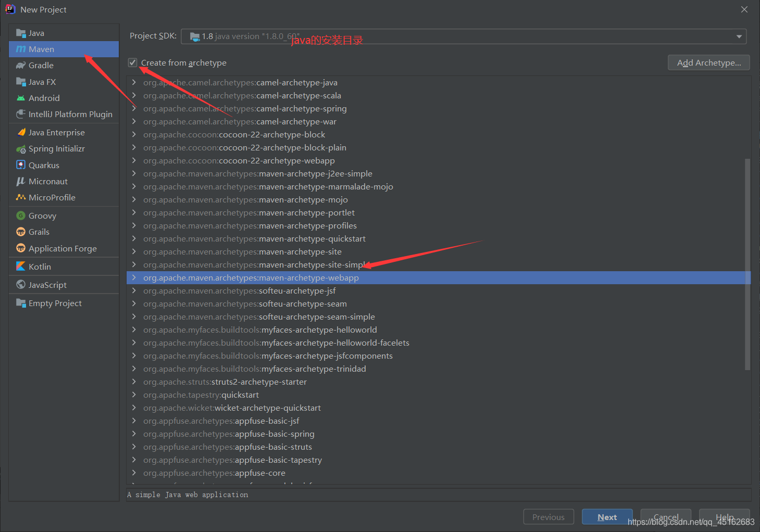
Task: Expand the selected maven-archetype-webapp entry
Action: [x=134, y=277]
